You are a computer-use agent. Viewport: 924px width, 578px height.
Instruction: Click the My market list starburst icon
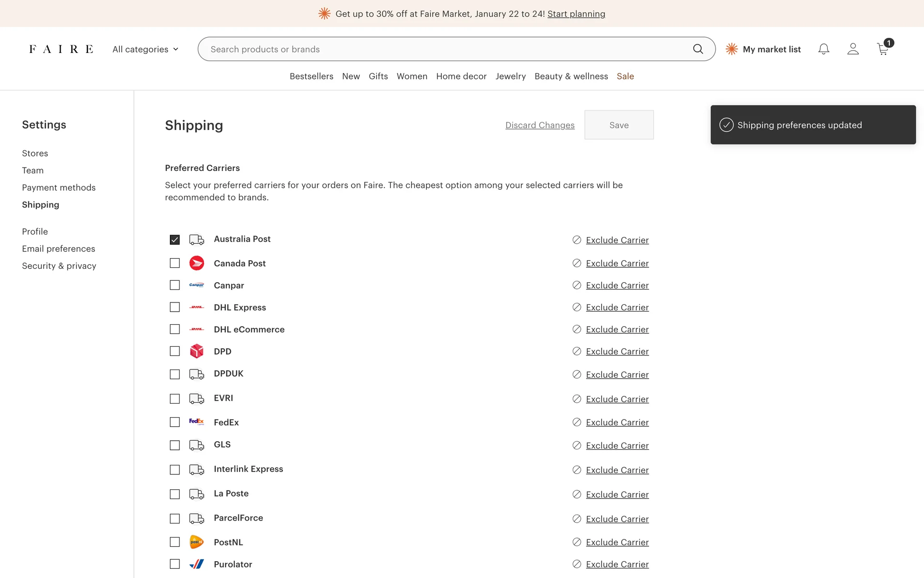point(731,49)
